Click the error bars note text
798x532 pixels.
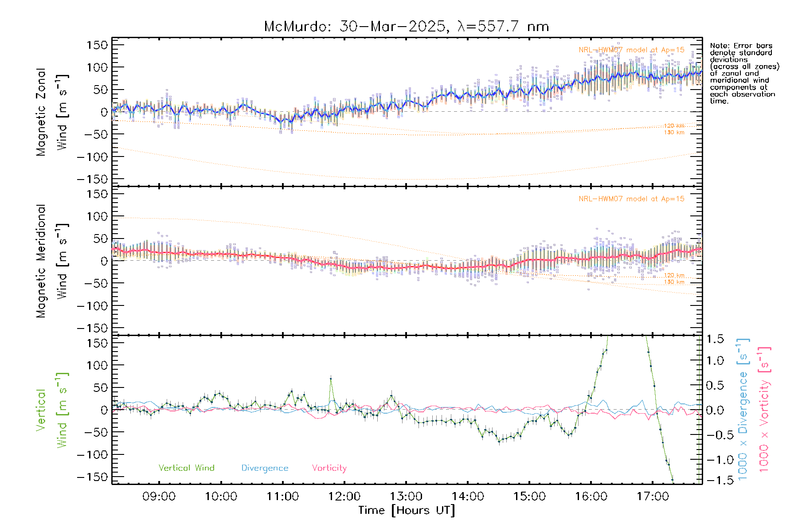tap(744, 73)
